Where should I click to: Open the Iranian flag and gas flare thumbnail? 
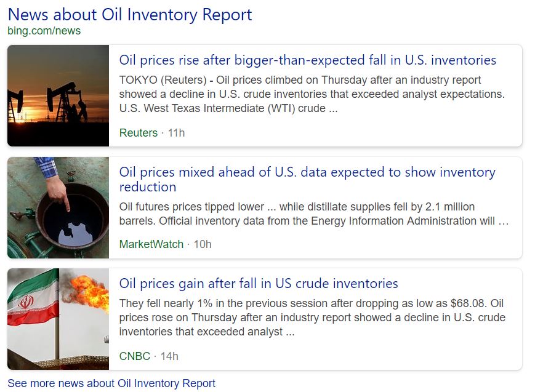tap(58, 319)
